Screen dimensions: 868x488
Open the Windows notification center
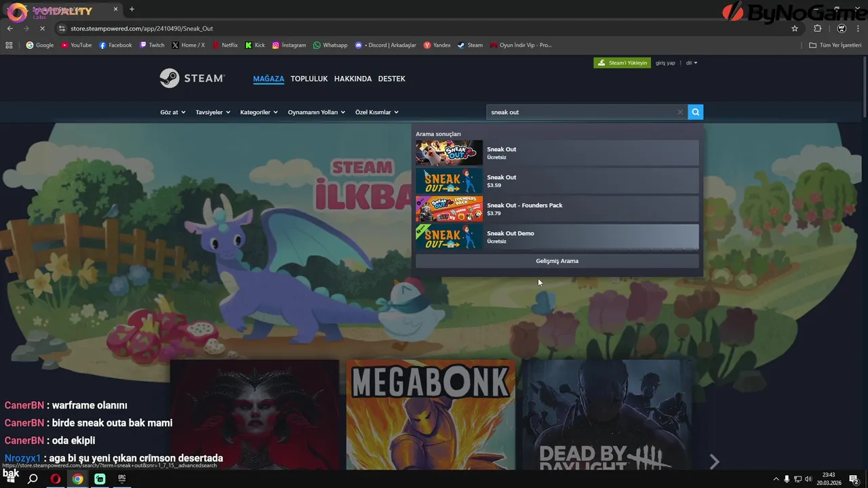pos(854,479)
